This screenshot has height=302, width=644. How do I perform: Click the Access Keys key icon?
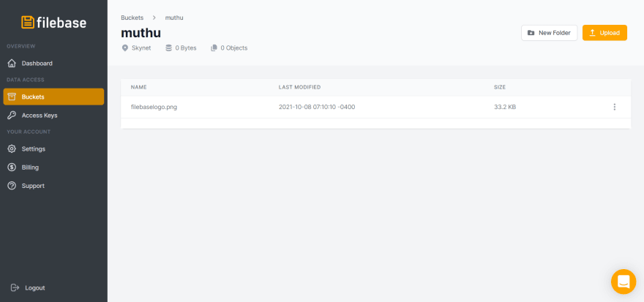click(12, 116)
